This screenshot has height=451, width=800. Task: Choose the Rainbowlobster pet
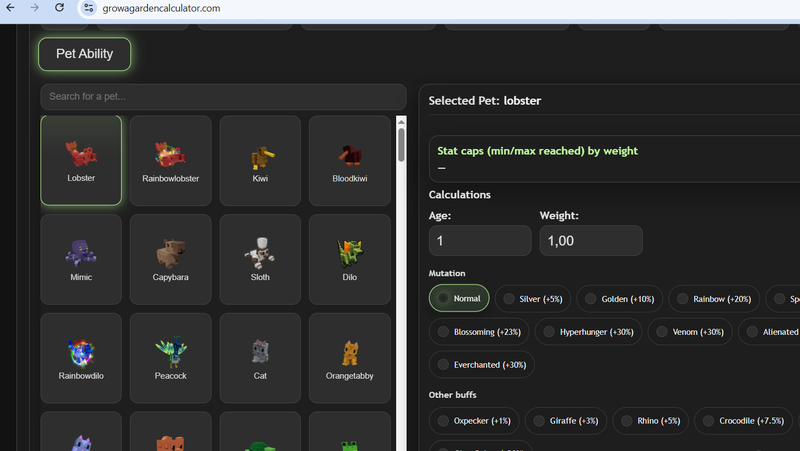click(x=170, y=160)
